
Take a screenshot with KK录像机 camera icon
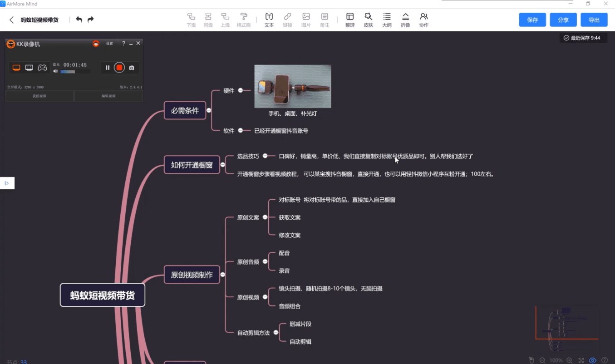tap(131, 67)
